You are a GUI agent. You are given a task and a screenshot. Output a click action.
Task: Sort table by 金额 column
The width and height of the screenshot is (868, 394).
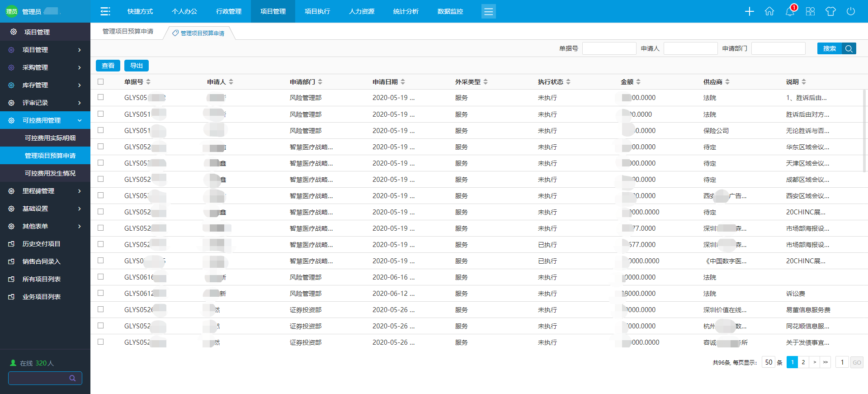[x=630, y=82]
